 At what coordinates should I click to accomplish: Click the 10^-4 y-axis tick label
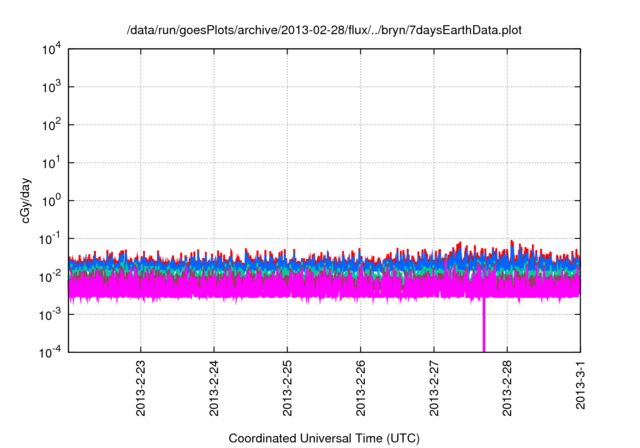point(50,352)
